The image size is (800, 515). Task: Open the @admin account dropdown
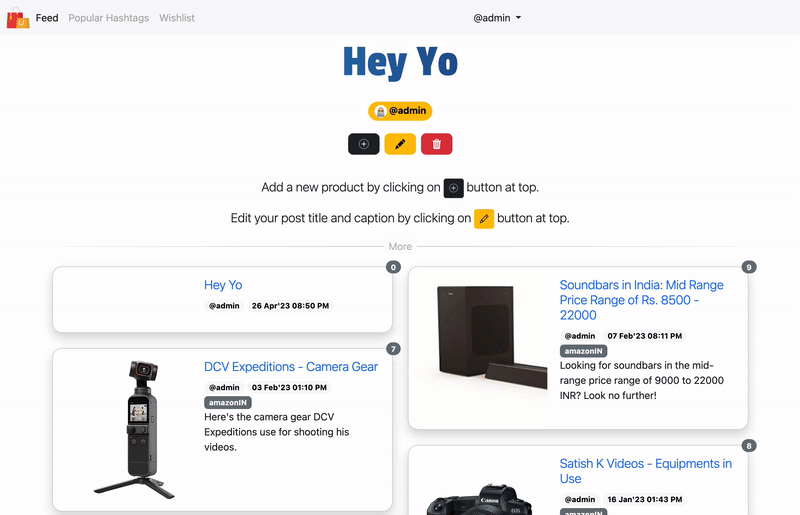[497, 18]
